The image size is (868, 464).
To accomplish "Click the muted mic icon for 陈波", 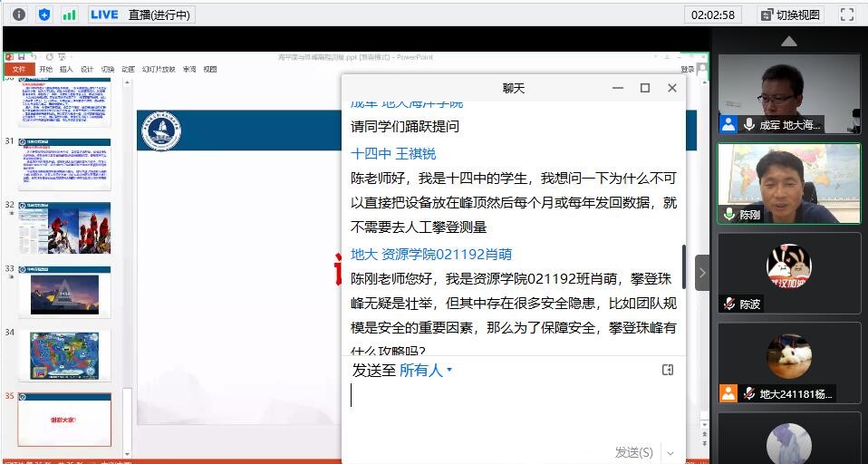I will pos(728,304).
